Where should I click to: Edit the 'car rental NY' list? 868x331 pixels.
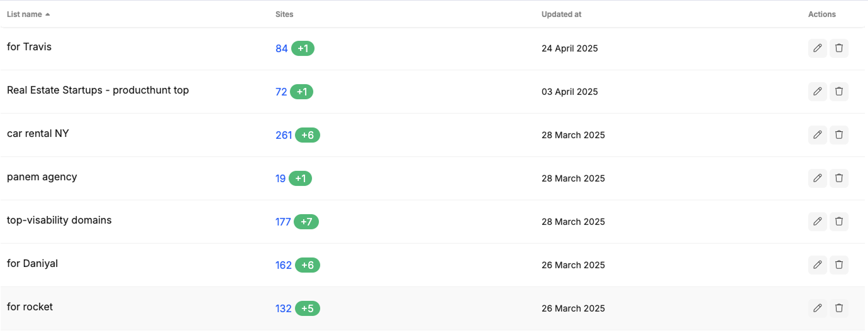(817, 135)
